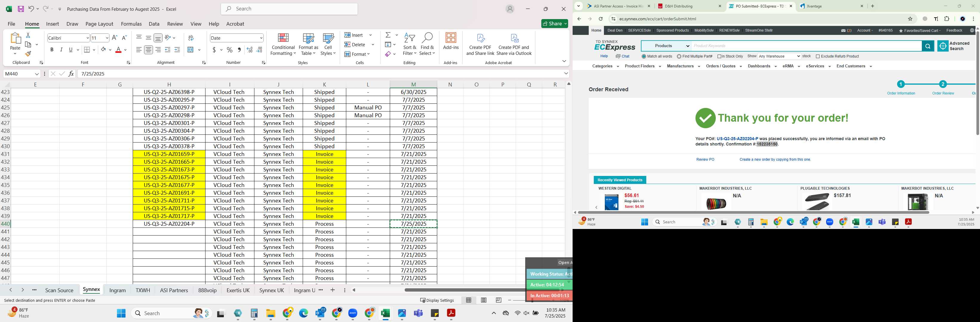Increase decimal places
This screenshot has height=322, width=980.
tap(250, 50)
